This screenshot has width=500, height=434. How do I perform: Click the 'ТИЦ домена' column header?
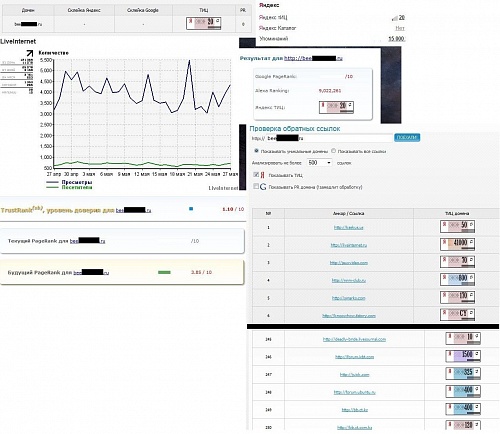pyautogui.click(x=457, y=213)
